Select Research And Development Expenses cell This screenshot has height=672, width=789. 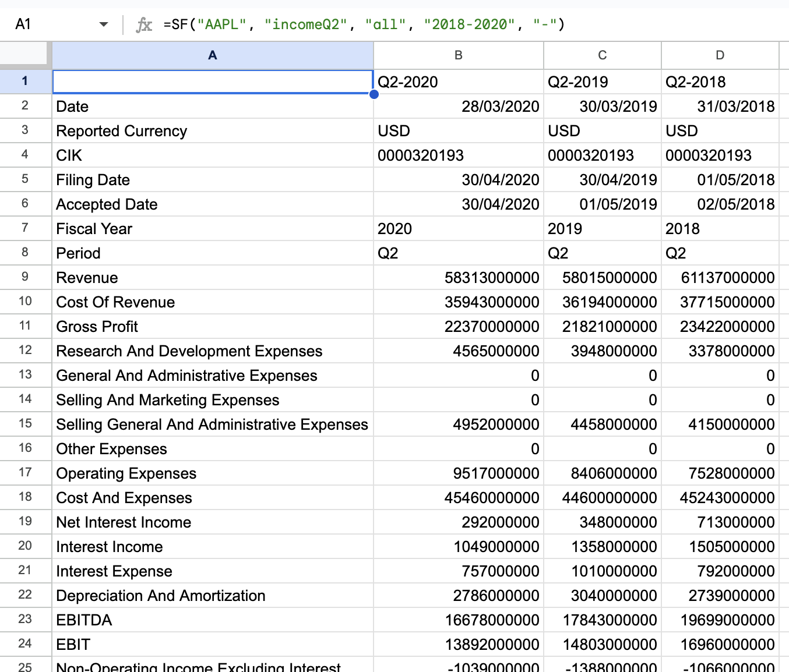[x=213, y=351]
